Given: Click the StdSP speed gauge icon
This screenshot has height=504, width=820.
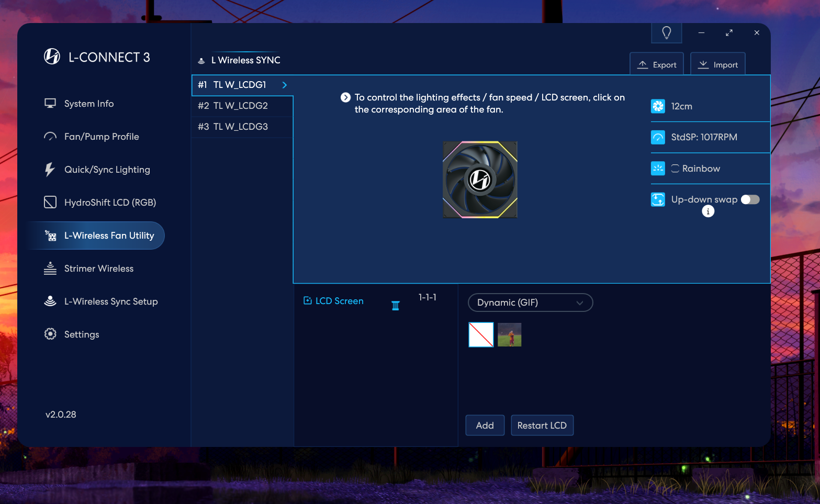Looking at the screenshot, I should [658, 137].
